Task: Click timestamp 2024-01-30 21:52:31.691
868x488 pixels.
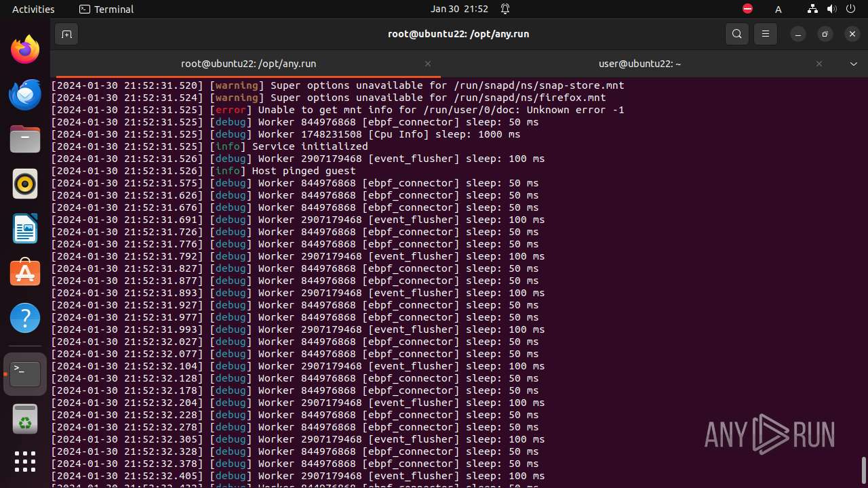Action: 127,220
